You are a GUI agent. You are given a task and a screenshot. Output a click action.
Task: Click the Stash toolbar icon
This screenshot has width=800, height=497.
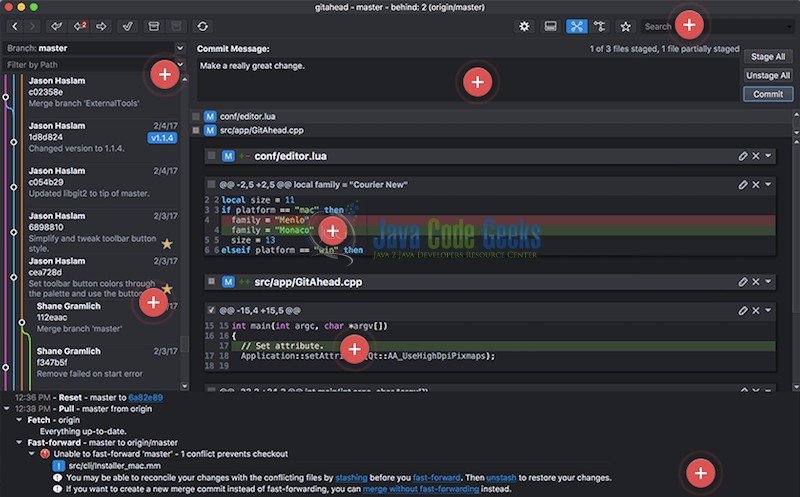tap(154, 26)
